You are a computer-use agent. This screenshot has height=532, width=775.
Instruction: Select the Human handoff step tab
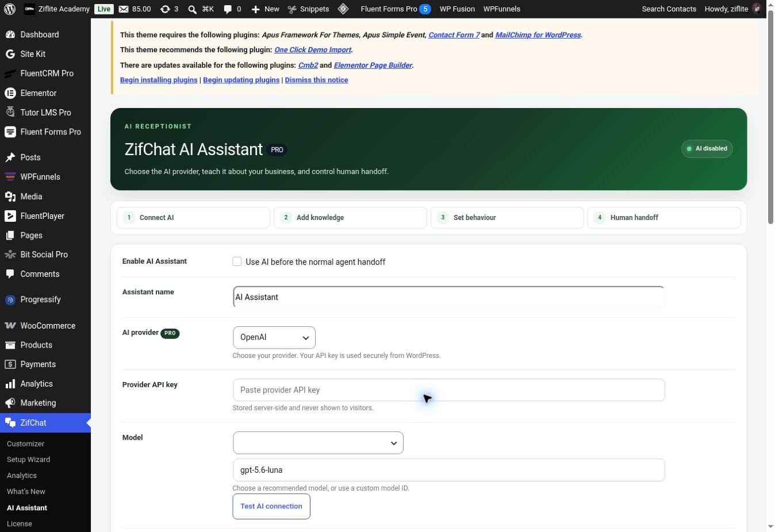[x=664, y=218]
